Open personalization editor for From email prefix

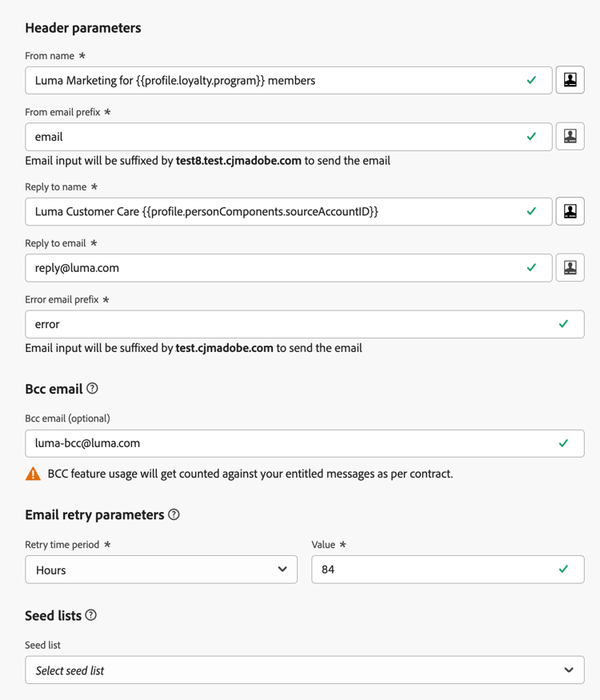(570, 136)
